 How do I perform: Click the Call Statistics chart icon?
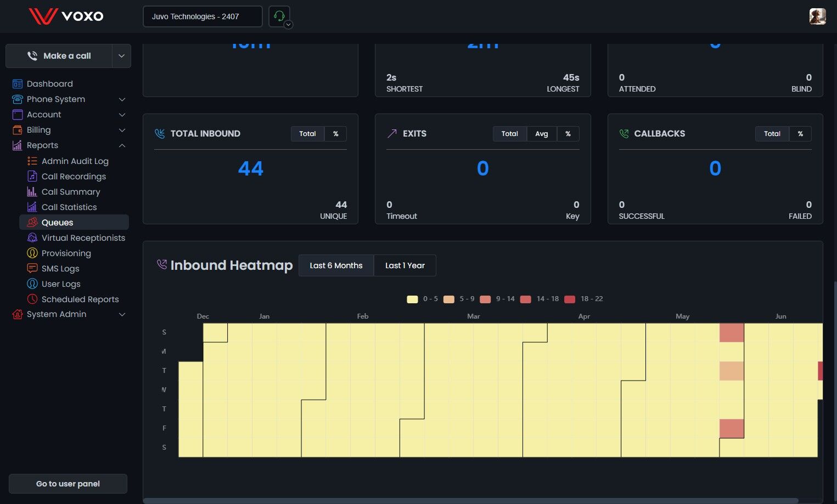point(32,207)
